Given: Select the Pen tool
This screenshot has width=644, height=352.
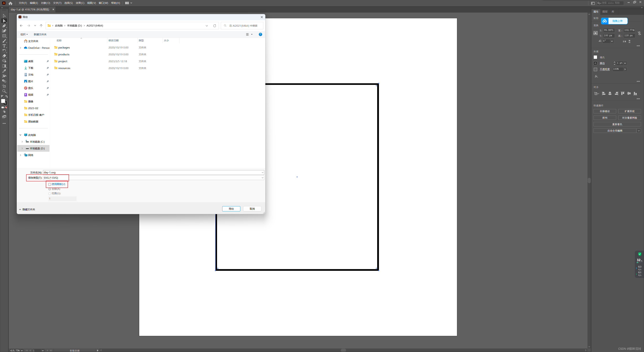Looking at the screenshot, I should [x=4, y=26].
